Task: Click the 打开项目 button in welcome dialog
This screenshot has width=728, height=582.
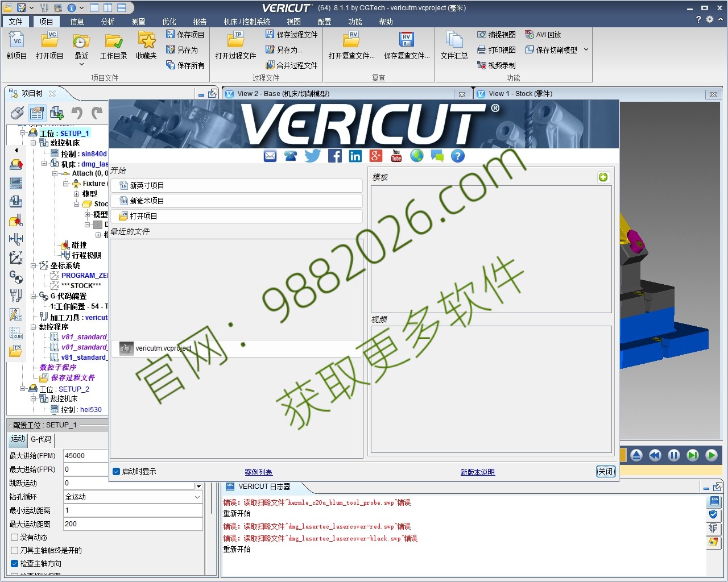Action: pos(237,216)
